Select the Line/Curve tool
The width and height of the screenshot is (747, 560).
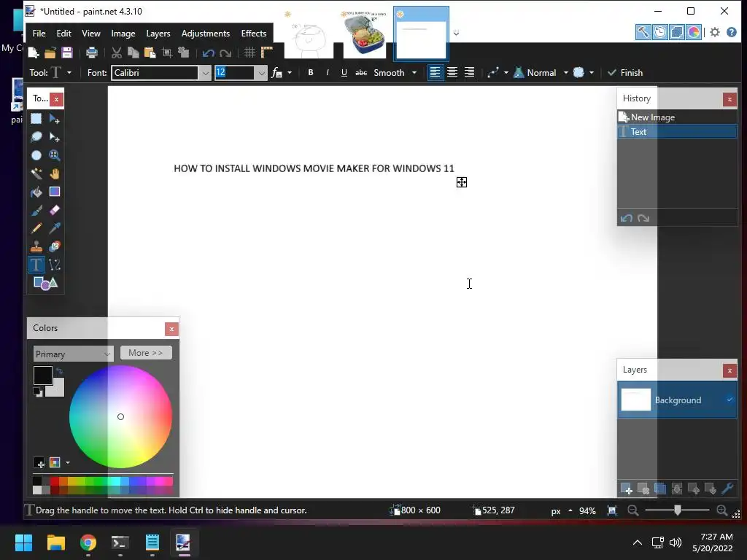tap(54, 265)
